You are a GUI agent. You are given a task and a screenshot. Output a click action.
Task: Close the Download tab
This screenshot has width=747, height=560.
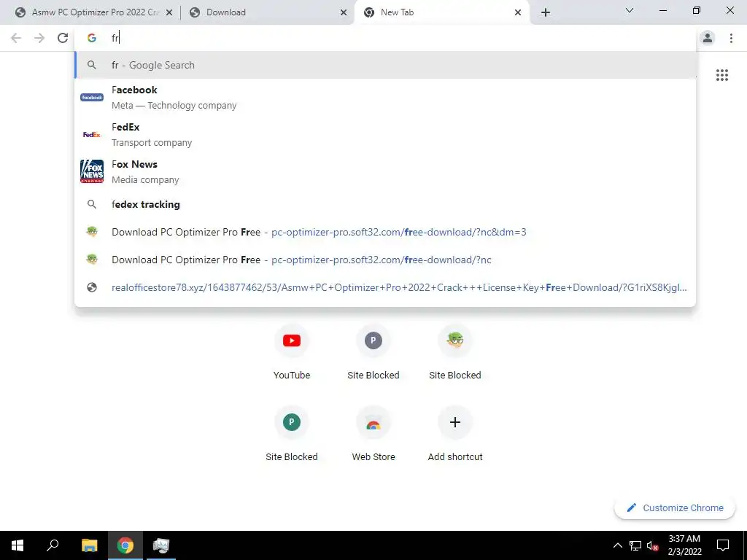coord(344,13)
